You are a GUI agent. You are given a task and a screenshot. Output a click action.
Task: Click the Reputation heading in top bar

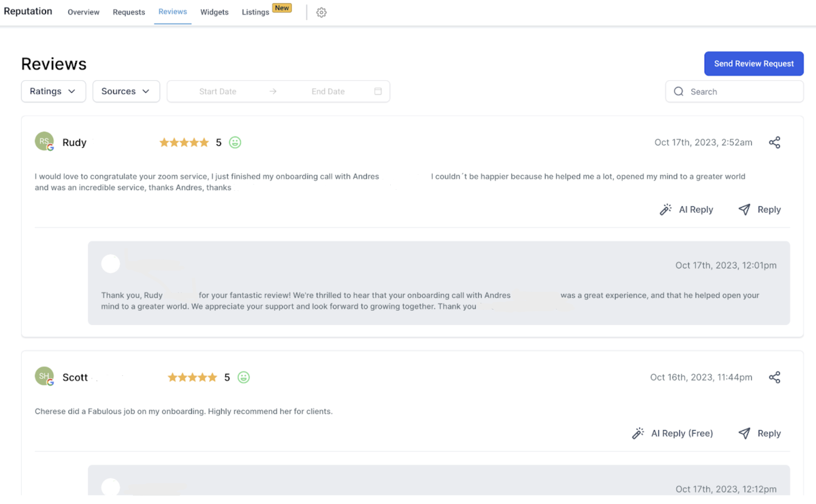28,11
